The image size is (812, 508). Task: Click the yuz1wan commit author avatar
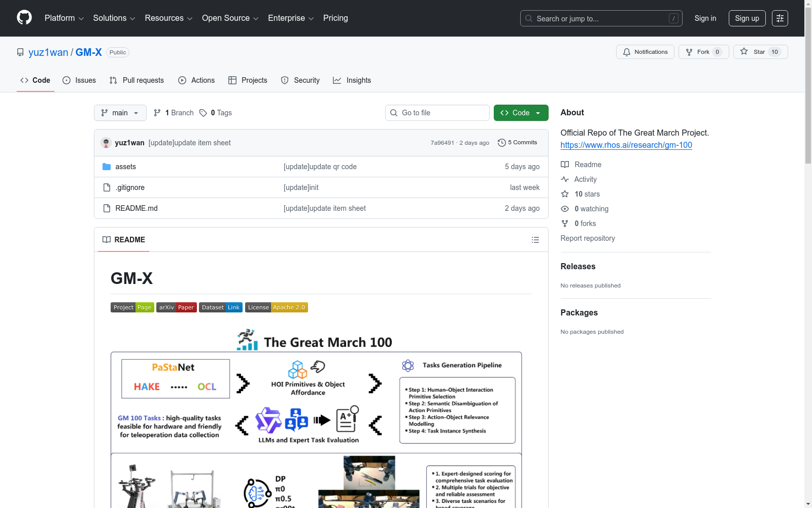106,143
